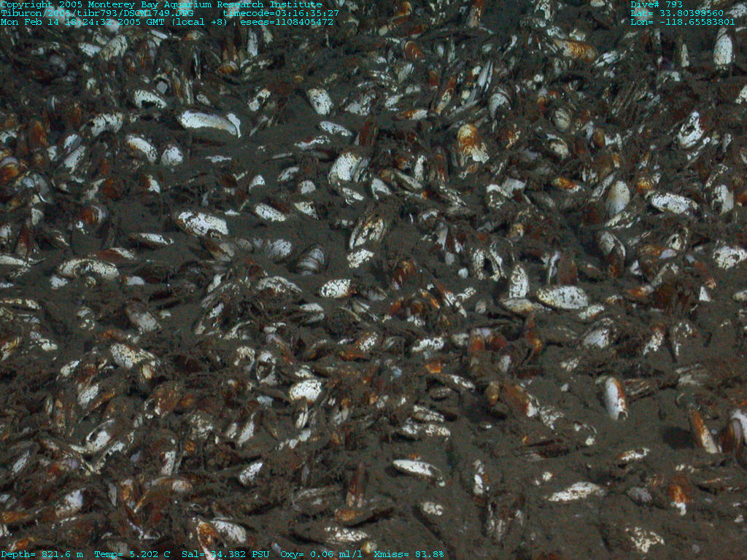747x560 pixels.
Task: Select the longitude 'Lon= -118.65583801'
Action: coord(683,22)
